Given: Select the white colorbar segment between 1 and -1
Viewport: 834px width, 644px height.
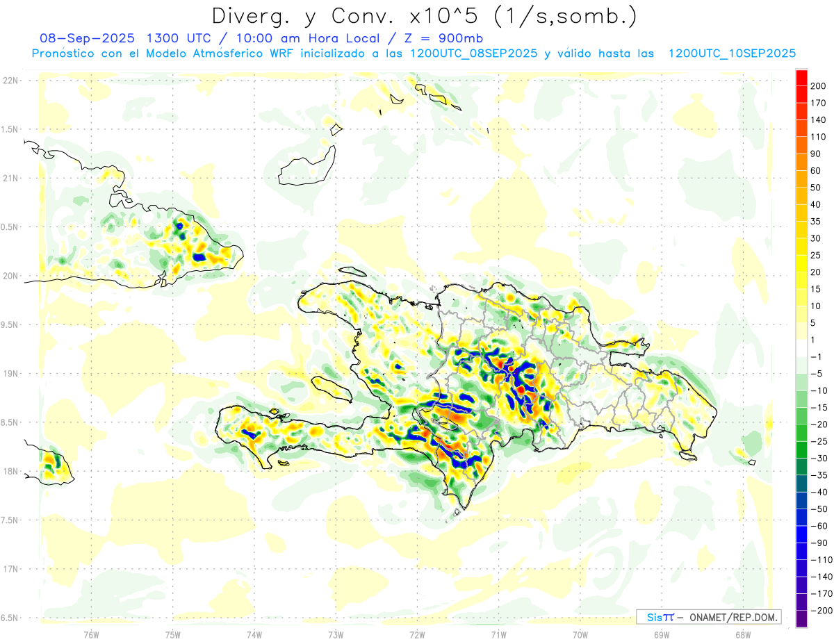Looking at the screenshot, I should [x=801, y=349].
